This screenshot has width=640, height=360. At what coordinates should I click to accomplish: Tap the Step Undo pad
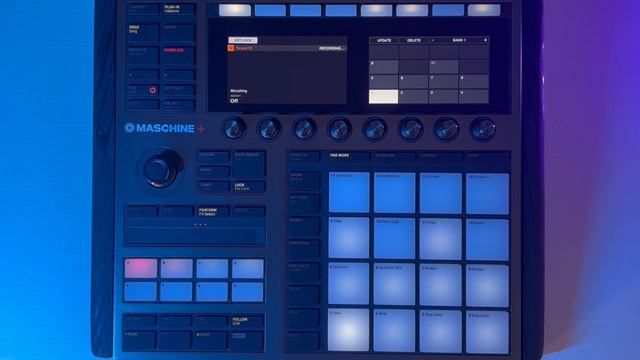[440, 331]
